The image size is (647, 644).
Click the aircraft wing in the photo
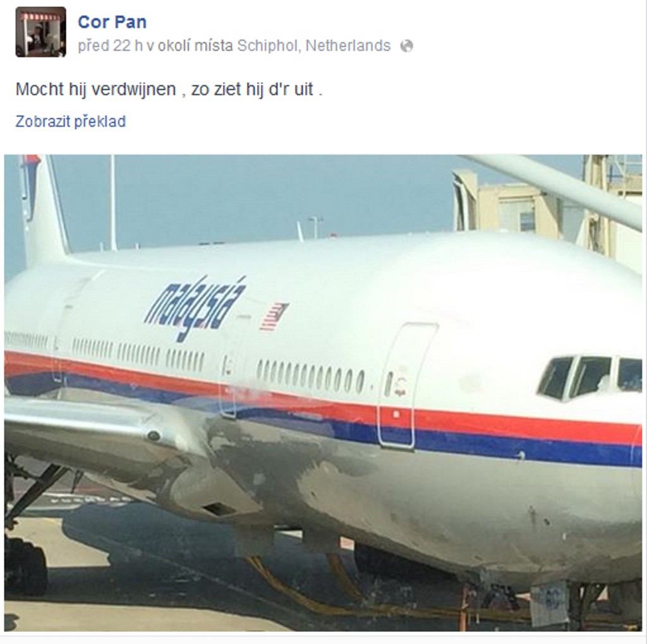[x=107, y=429]
